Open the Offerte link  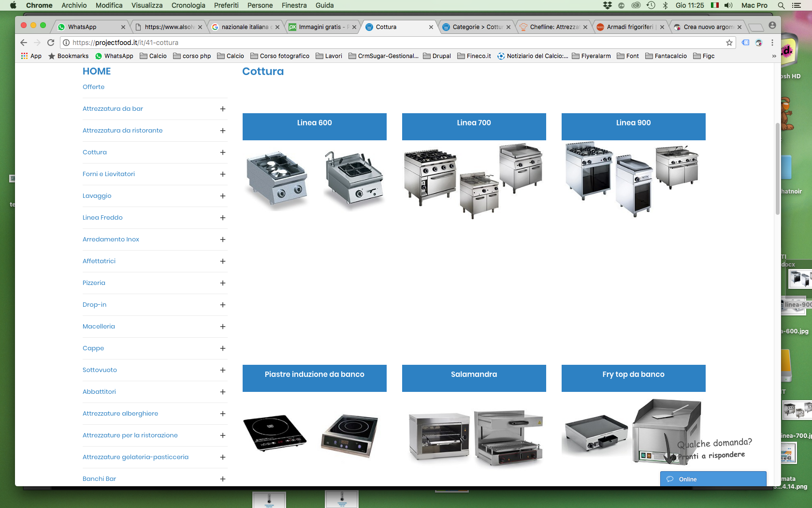tap(93, 87)
